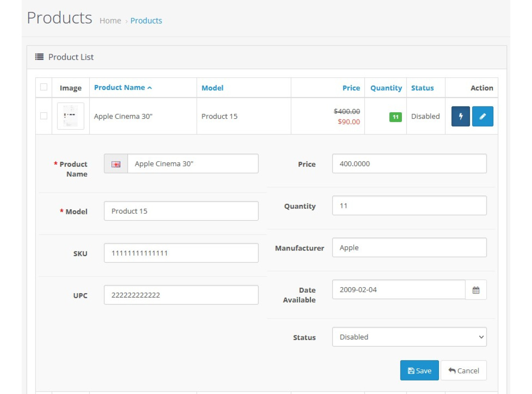Click Products breadcrumb link
The image size is (532, 394).
[x=146, y=20]
